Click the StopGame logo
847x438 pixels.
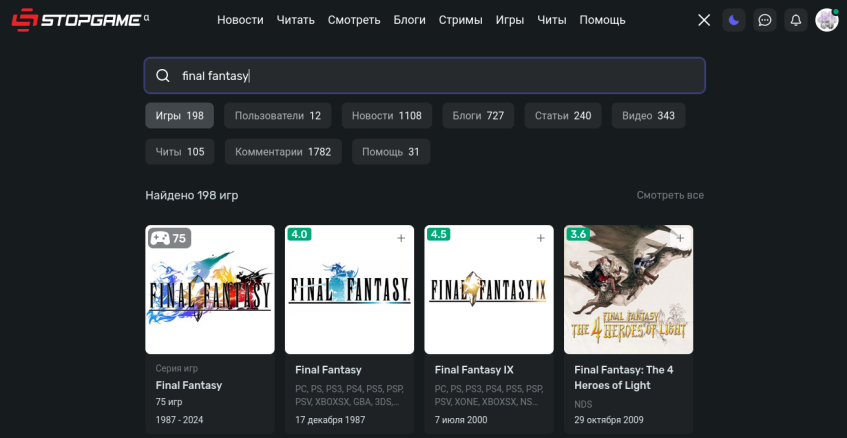click(80, 20)
